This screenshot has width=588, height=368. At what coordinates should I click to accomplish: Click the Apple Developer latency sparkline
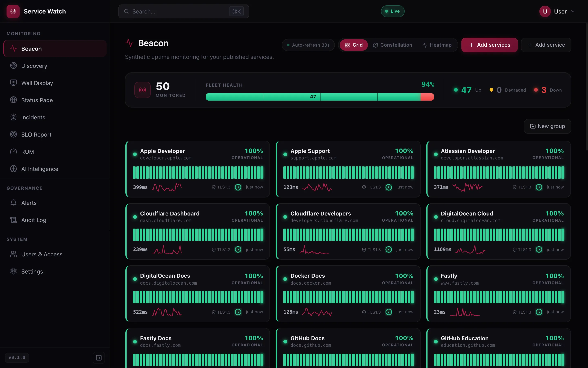click(x=167, y=187)
